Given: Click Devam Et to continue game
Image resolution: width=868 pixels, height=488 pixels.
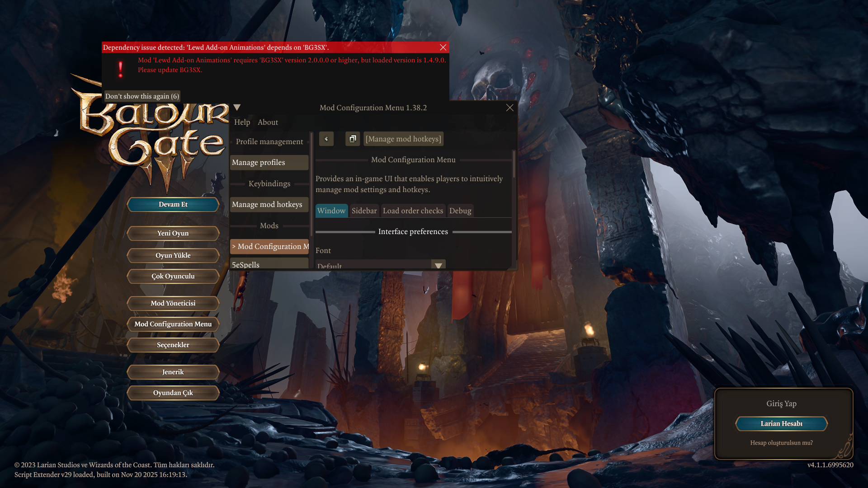Looking at the screenshot, I should point(173,204).
